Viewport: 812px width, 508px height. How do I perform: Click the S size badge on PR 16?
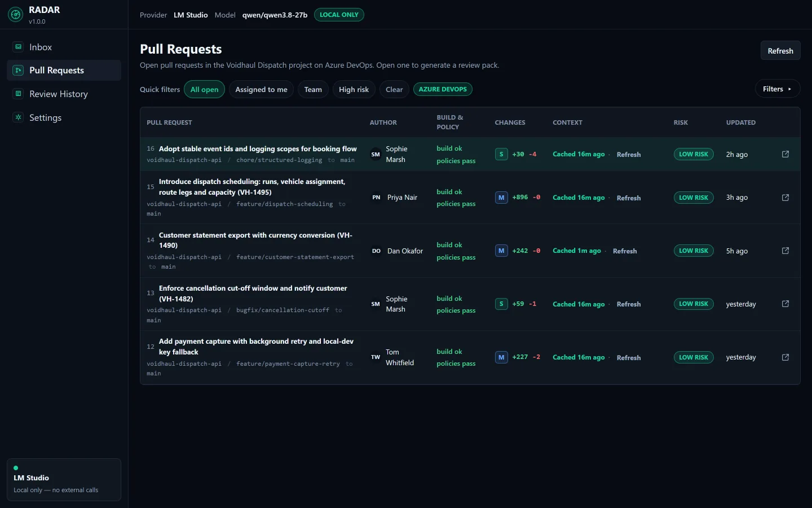click(x=501, y=154)
